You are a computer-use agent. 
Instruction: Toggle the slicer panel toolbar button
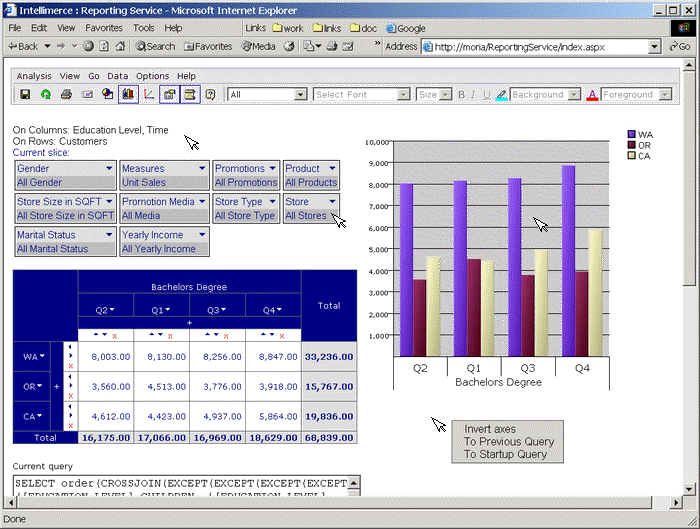[169, 94]
